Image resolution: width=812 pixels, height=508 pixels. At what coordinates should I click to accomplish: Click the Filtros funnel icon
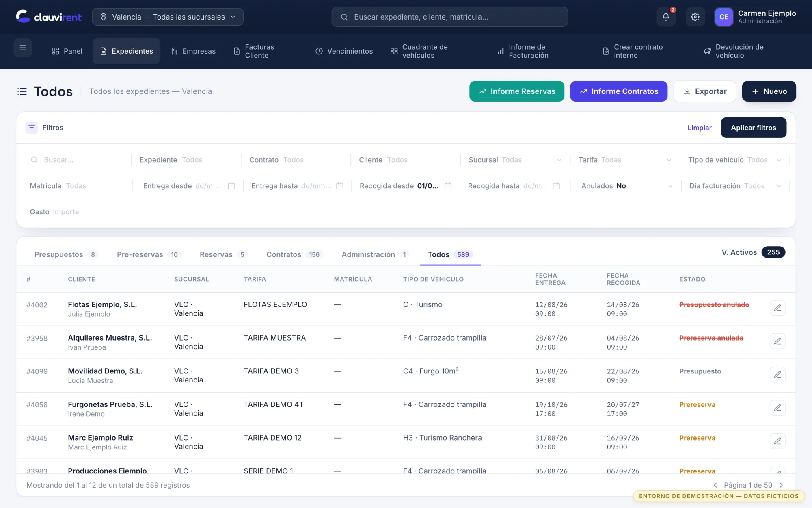tap(31, 128)
